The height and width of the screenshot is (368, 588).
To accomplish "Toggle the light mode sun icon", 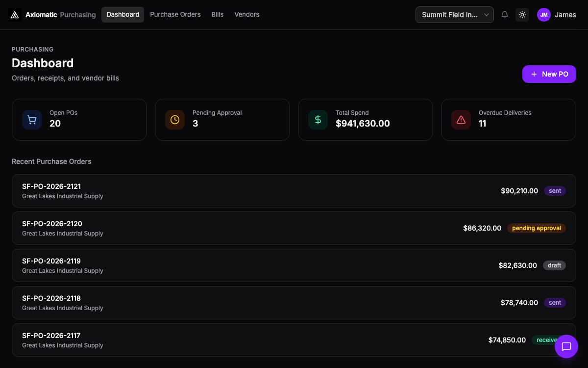I will [522, 15].
